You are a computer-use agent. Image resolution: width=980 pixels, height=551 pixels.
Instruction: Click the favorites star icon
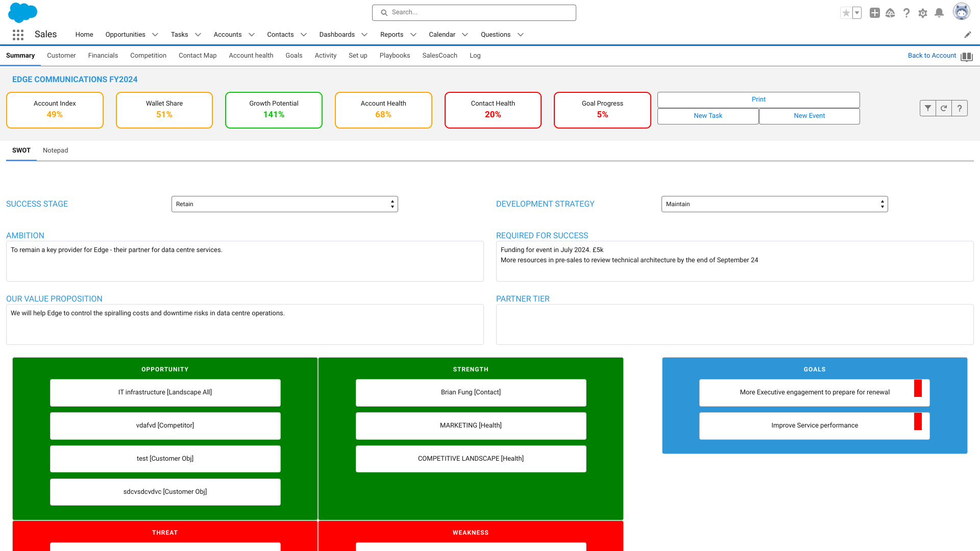(846, 13)
